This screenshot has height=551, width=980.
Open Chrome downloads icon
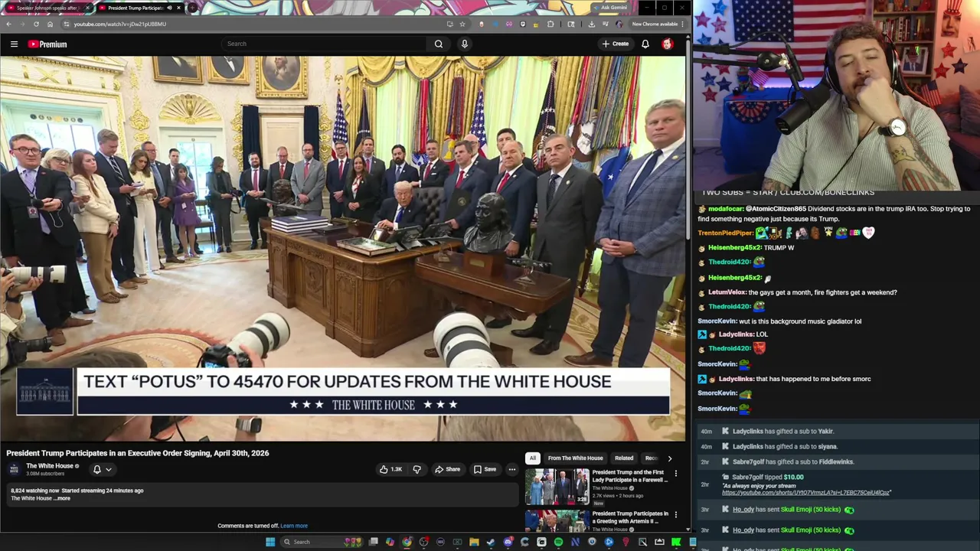coord(591,24)
